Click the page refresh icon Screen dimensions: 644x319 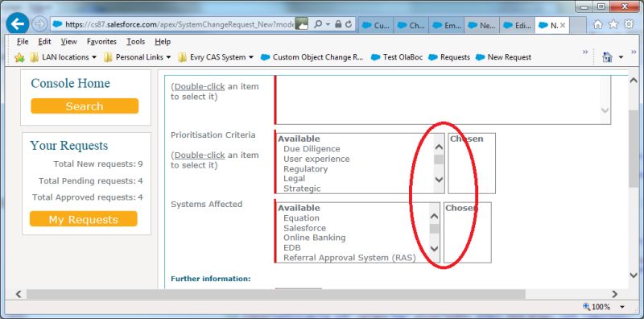pos(349,24)
